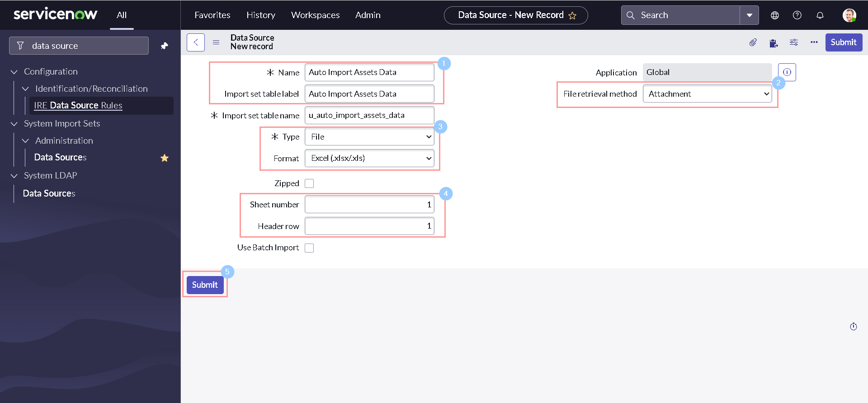Viewport: 868px width, 403px height.
Task: Open the Format dropdown showing Excel
Action: 369,158
